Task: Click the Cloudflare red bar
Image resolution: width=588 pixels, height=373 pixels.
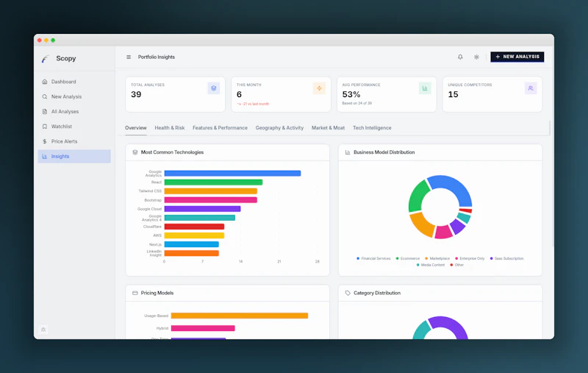Action: coord(194,227)
